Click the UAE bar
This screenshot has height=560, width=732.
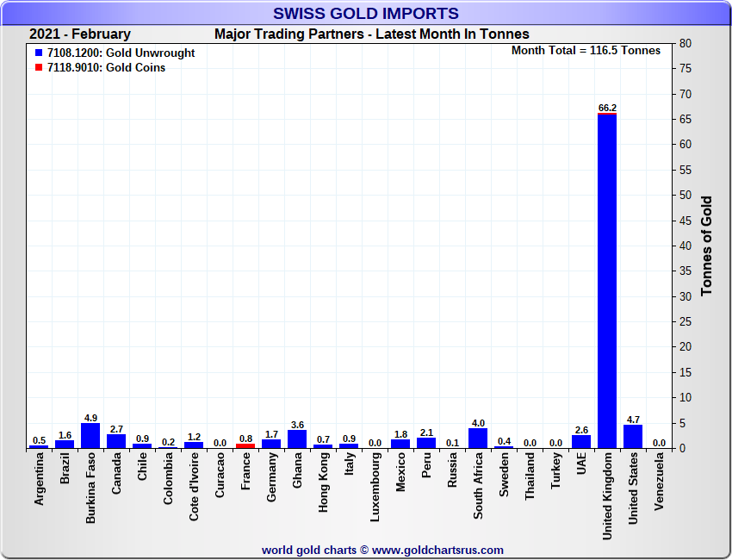point(581,441)
